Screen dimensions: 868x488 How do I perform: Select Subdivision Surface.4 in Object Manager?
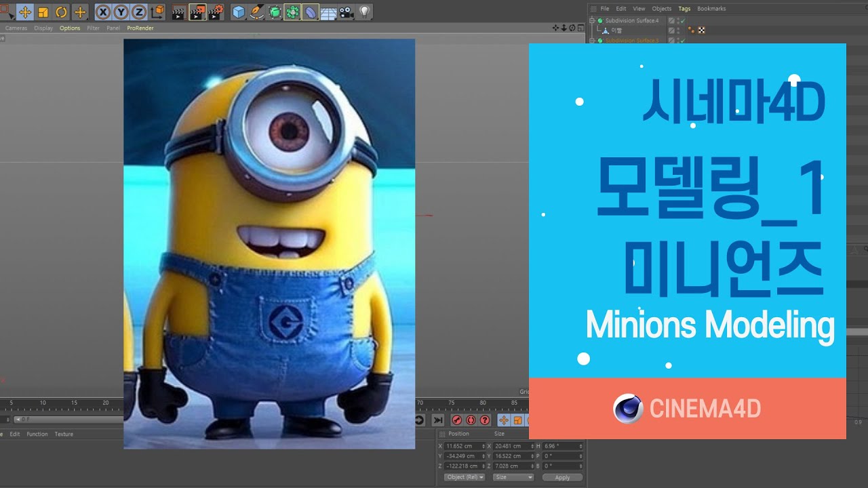coord(631,20)
